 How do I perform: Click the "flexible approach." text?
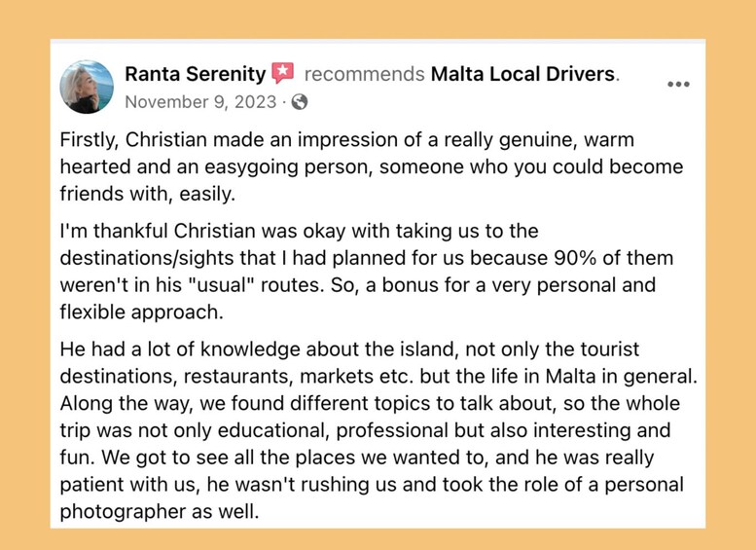[x=141, y=313]
